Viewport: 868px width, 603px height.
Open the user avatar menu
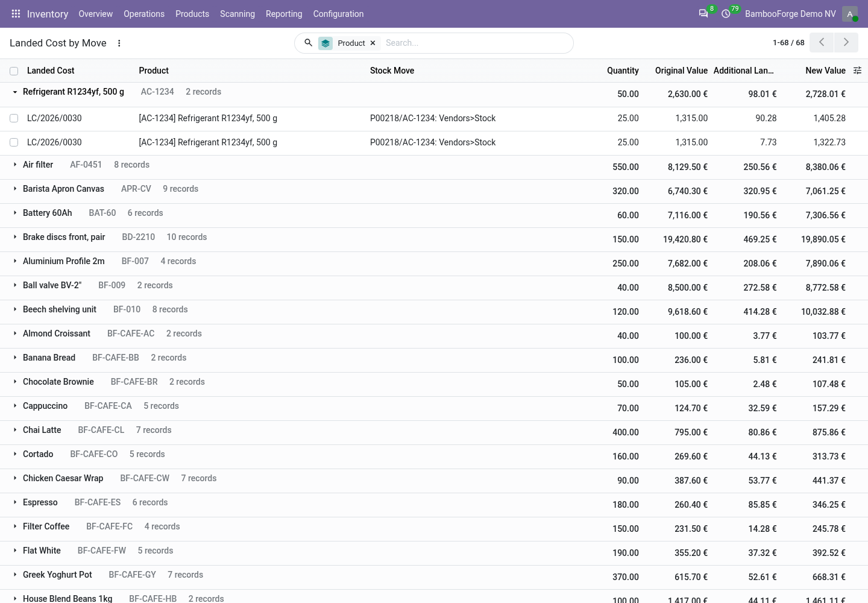(x=850, y=14)
